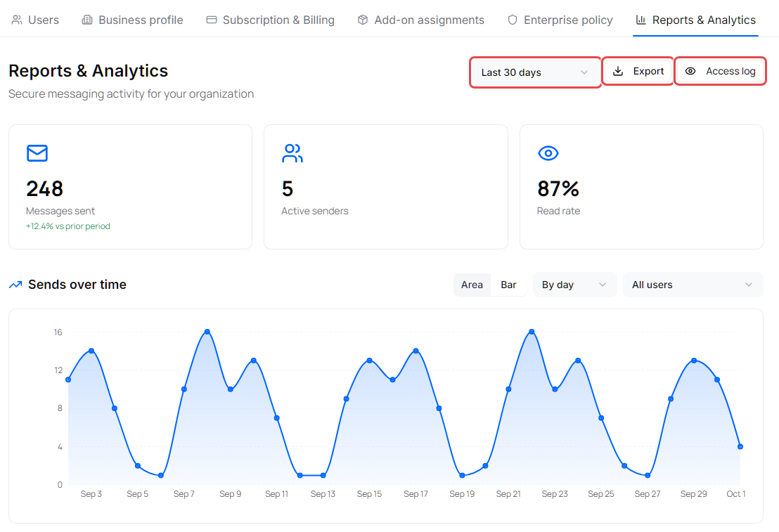Click the Users people icon
This screenshot has height=532, width=779.
coord(17,20)
